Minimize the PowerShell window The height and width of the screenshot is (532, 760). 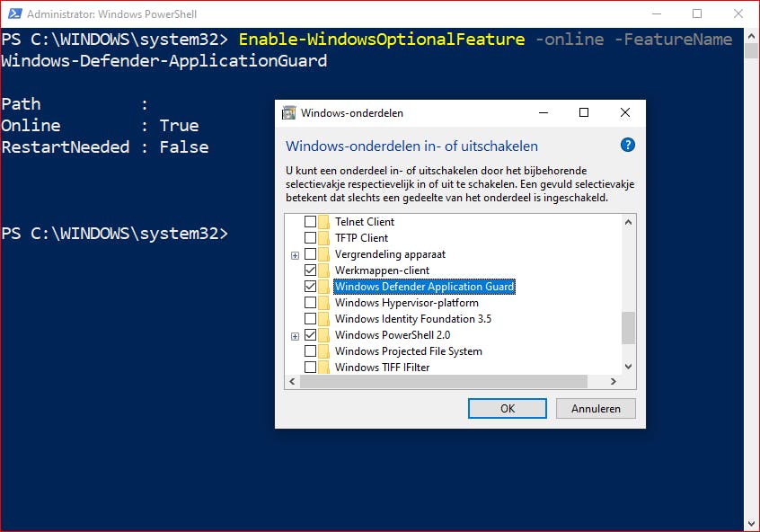657,13
